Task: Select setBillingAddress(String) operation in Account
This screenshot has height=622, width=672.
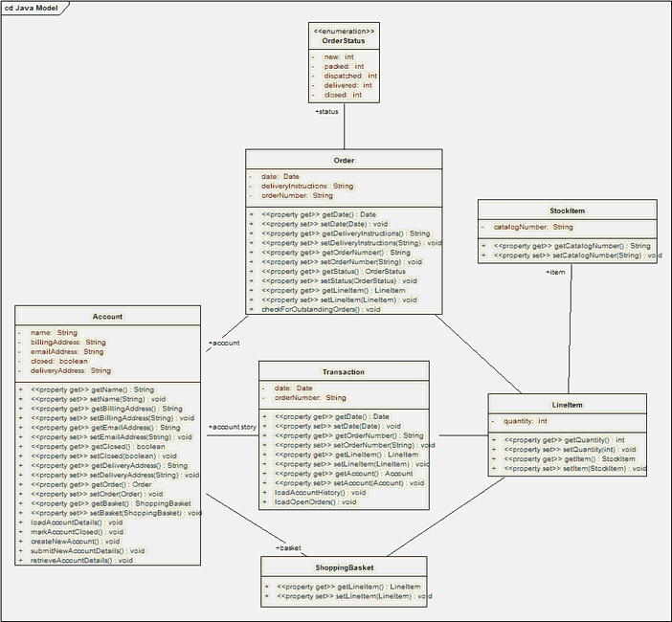Action: [112, 418]
